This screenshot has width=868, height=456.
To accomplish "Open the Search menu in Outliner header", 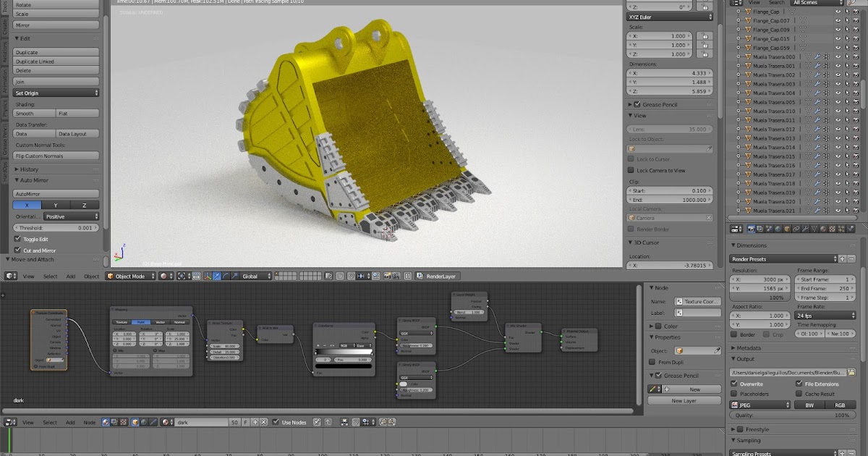I will [775, 2].
